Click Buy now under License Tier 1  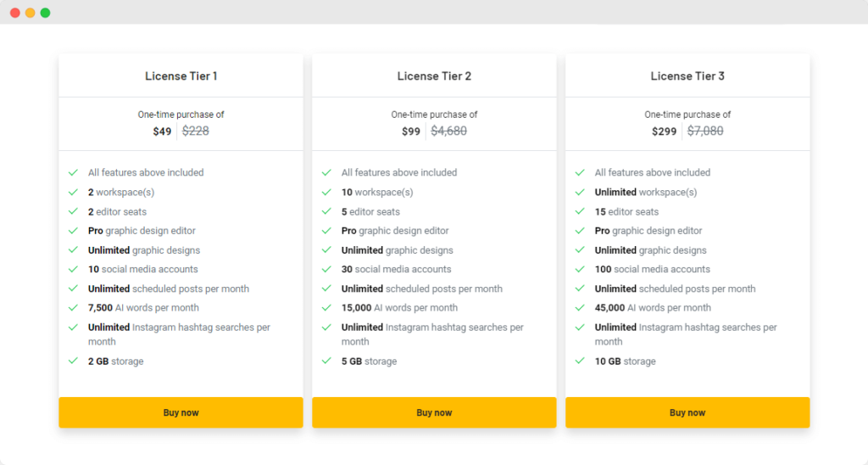pyautogui.click(x=181, y=412)
